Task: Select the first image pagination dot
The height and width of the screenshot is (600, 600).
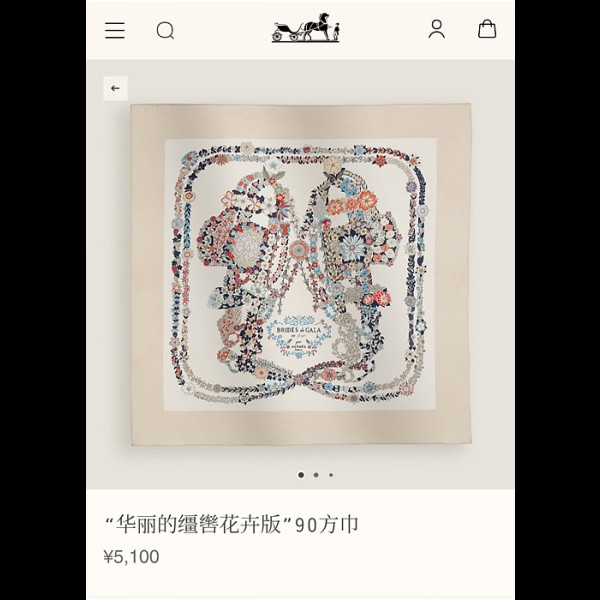Action: (301, 475)
